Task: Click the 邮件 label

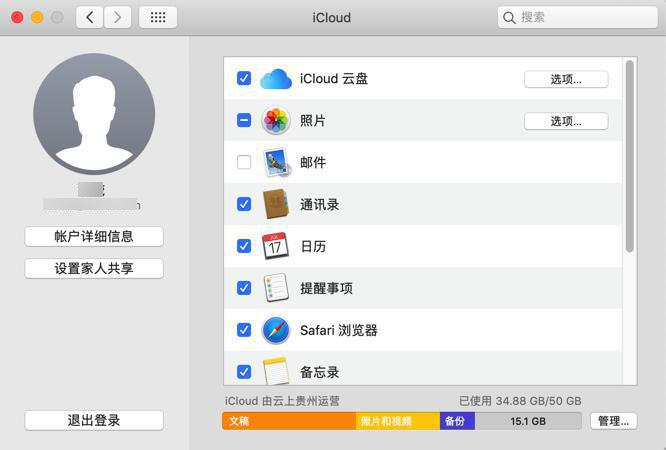Action: [x=313, y=162]
